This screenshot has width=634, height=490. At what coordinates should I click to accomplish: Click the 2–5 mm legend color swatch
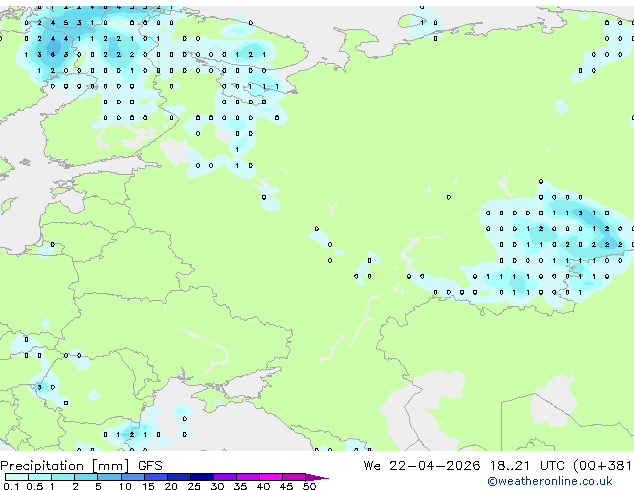(86, 477)
